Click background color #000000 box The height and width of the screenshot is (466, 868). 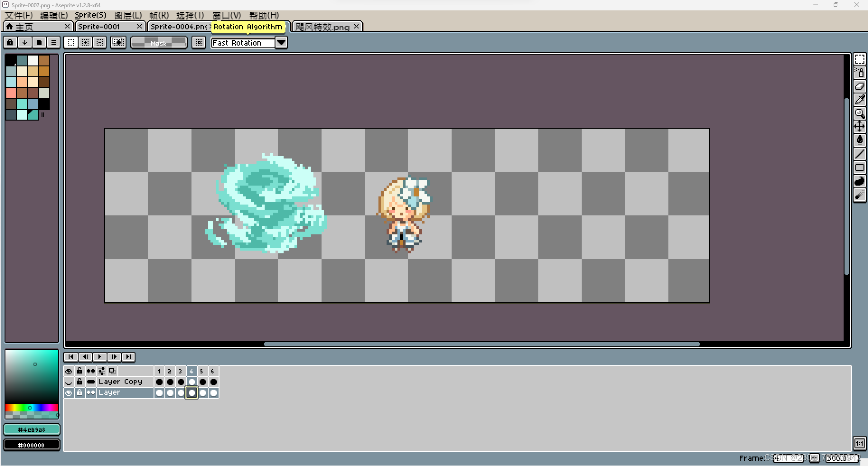click(32, 445)
